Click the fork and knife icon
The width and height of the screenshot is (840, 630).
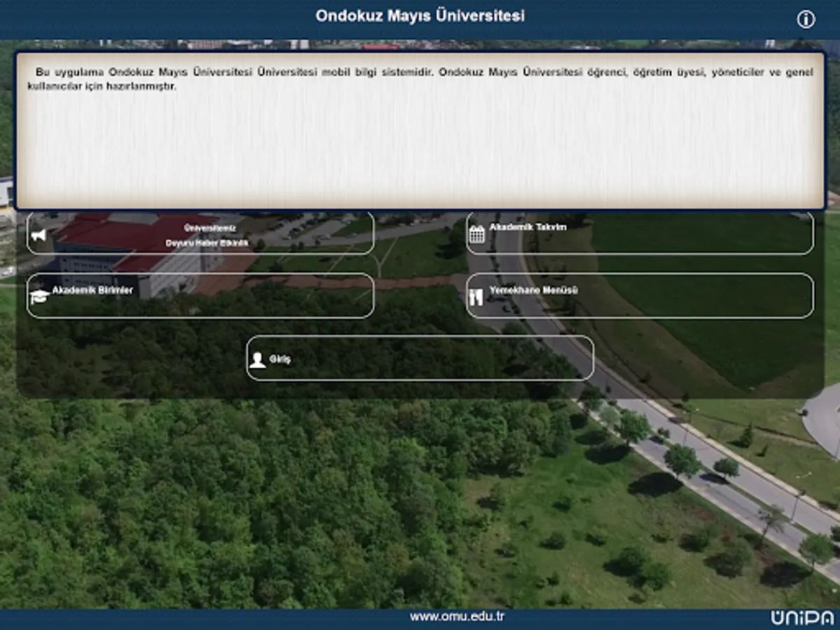[476, 297]
